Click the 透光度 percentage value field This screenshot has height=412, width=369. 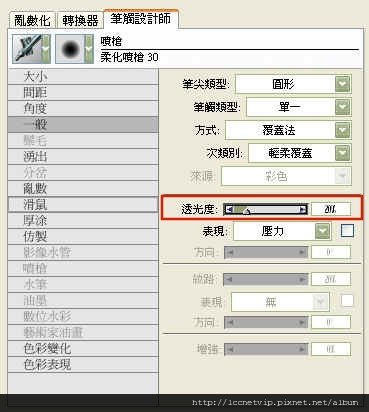click(331, 209)
